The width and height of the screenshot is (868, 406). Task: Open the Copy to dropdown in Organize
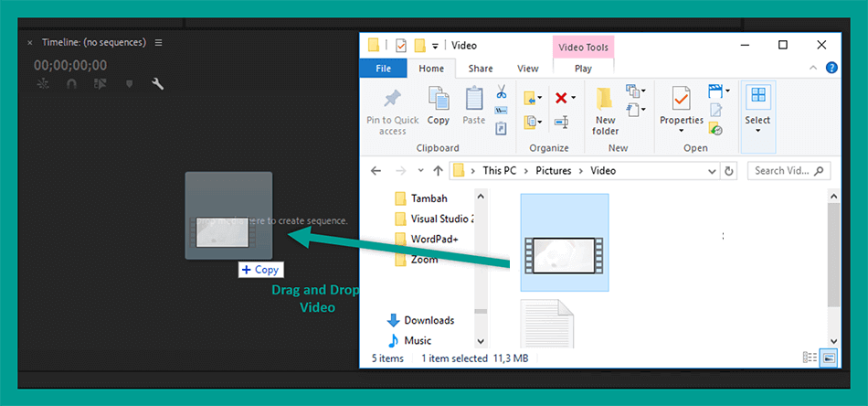click(x=533, y=121)
